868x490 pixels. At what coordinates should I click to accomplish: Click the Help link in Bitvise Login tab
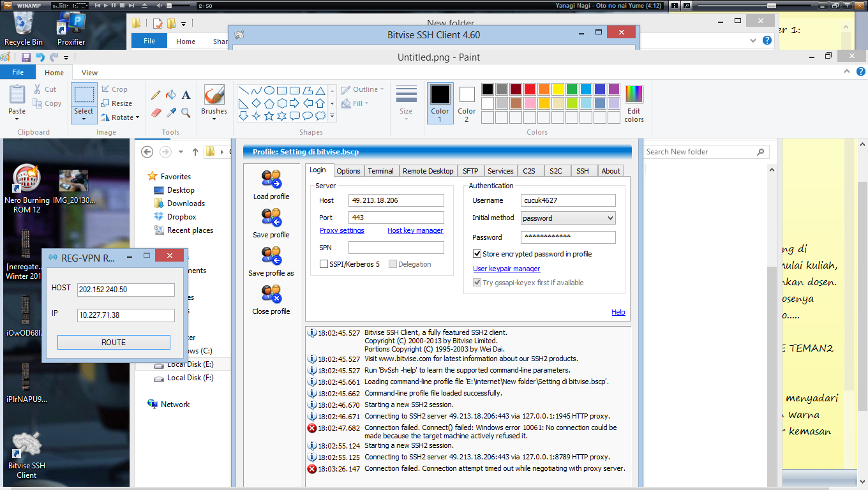(618, 312)
